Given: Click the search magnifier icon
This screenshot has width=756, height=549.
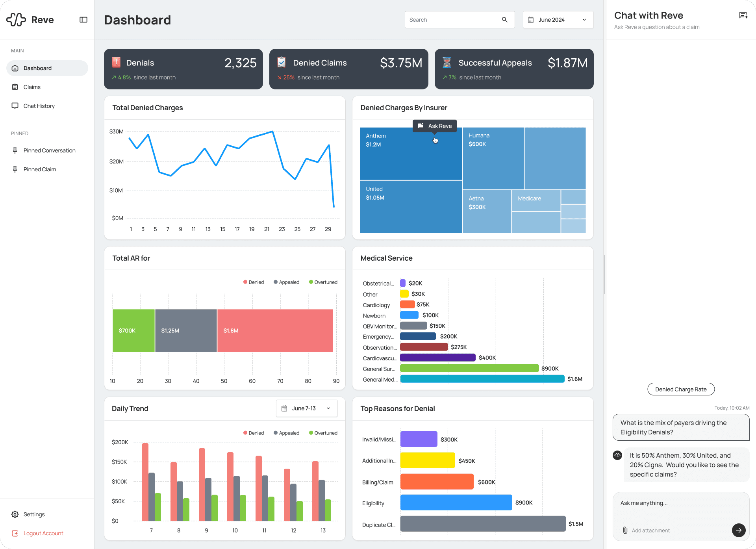Looking at the screenshot, I should coord(504,19).
